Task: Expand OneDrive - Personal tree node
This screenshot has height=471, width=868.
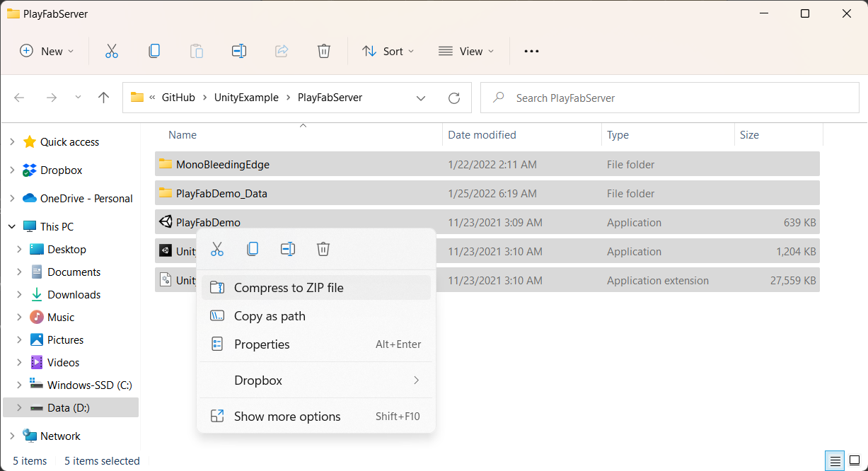Action: tap(11, 199)
